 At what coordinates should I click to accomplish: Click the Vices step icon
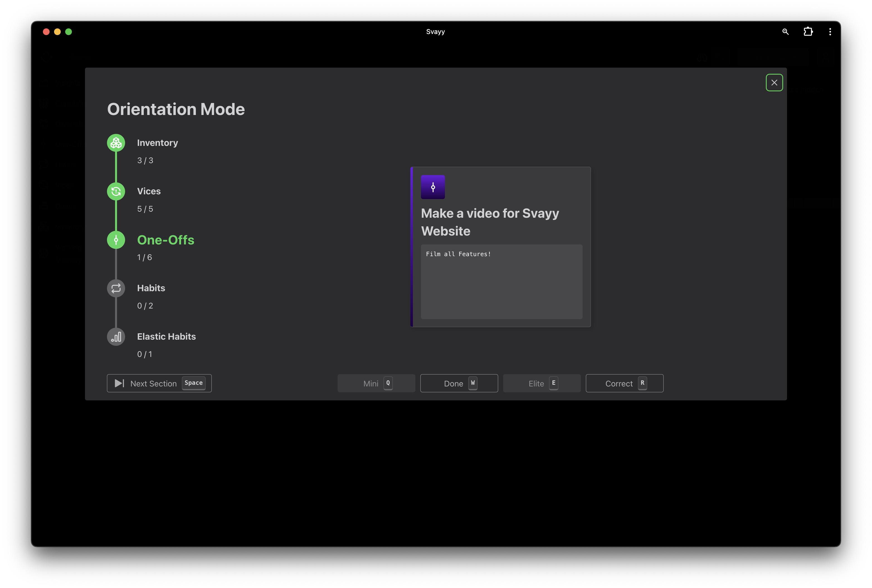[x=116, y=191]
